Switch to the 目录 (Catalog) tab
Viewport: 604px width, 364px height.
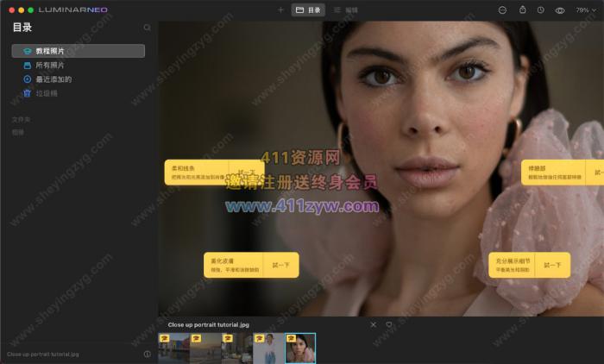click(x=308, y=10)
